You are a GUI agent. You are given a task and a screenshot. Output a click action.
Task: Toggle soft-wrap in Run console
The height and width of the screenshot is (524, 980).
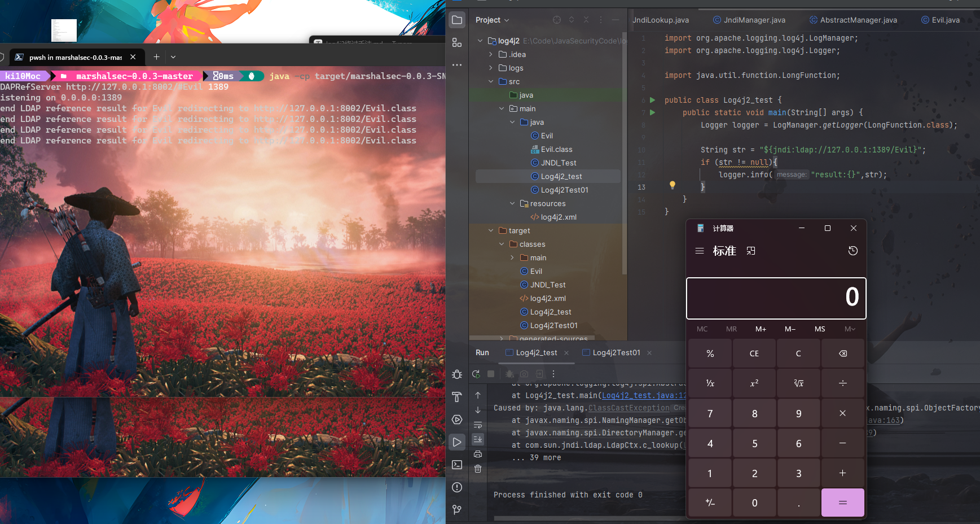click(478, 425)
